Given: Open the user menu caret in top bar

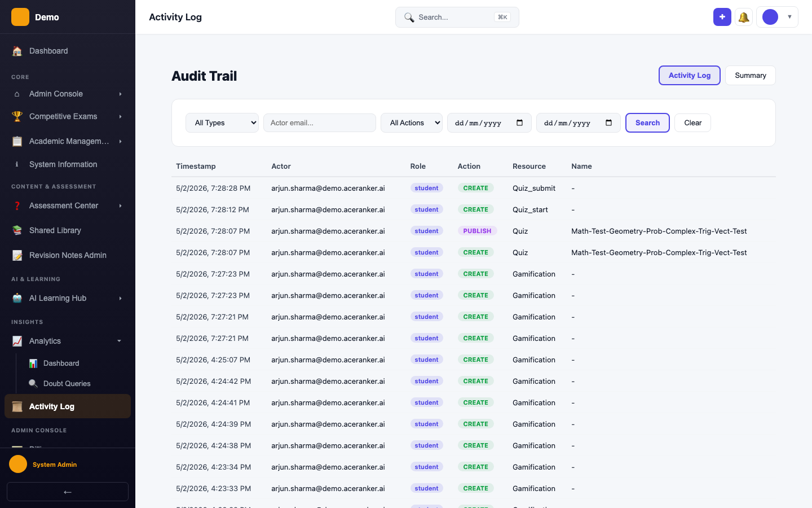Looking at the screenshot, I should pyautogui.click(x=789, y=17).
